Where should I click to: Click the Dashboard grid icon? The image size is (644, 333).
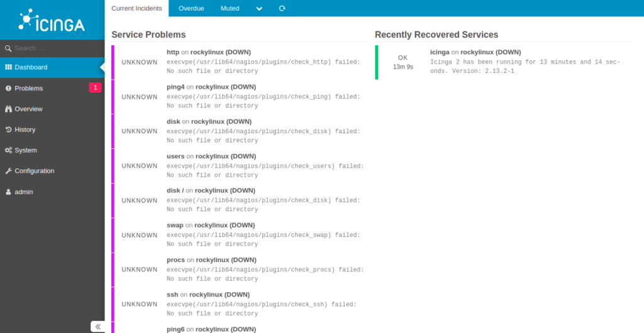coord(8,67)
